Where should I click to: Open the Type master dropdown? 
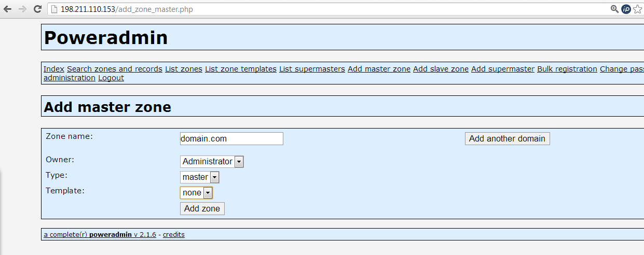199,177
